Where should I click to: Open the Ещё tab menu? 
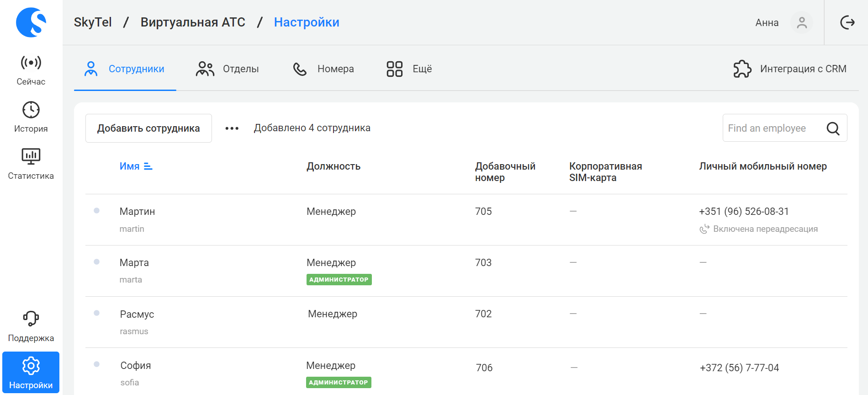click(x=409, y=69)
